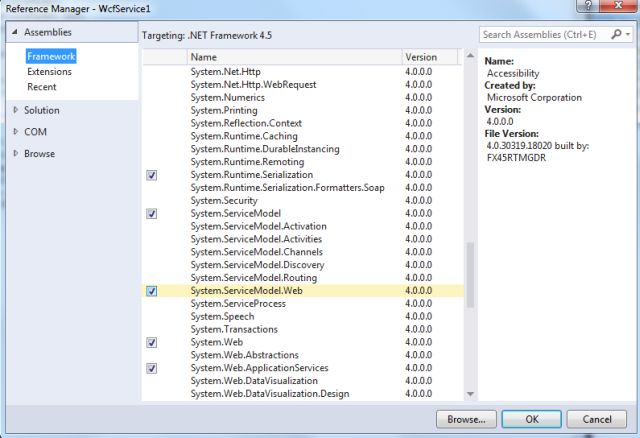This screenshot has height=438, width=640.
Task: Click the assembly list scrollbar thumb
Action: pos(470,275)
